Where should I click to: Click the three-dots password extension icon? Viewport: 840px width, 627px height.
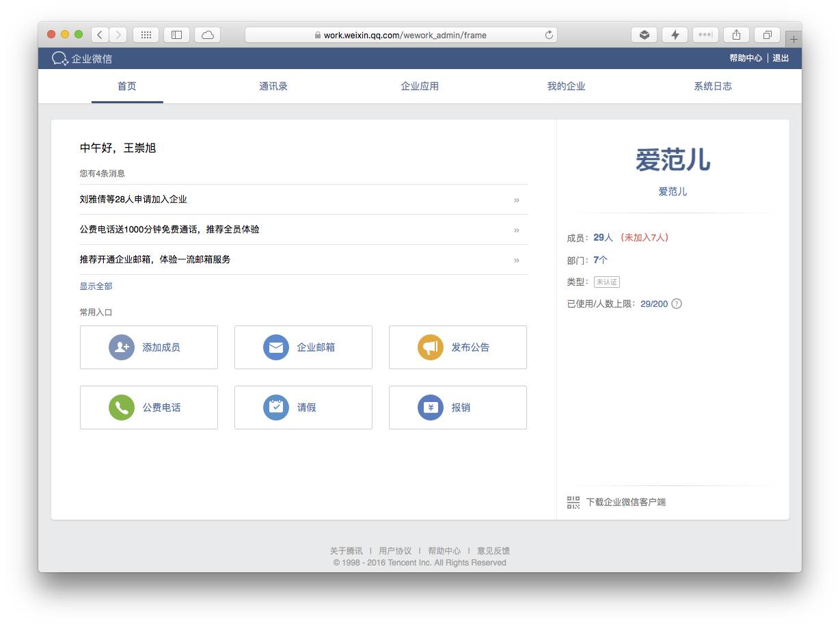[705, 35]
